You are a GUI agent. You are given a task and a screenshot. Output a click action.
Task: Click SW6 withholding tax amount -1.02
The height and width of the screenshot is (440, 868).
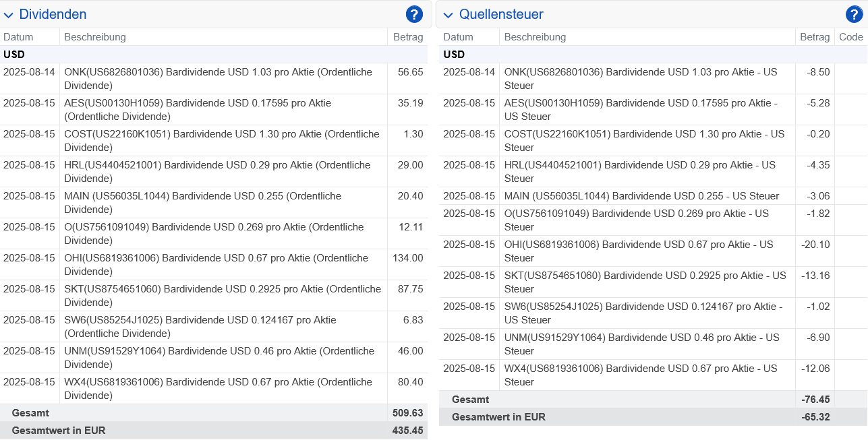point(817,307)
